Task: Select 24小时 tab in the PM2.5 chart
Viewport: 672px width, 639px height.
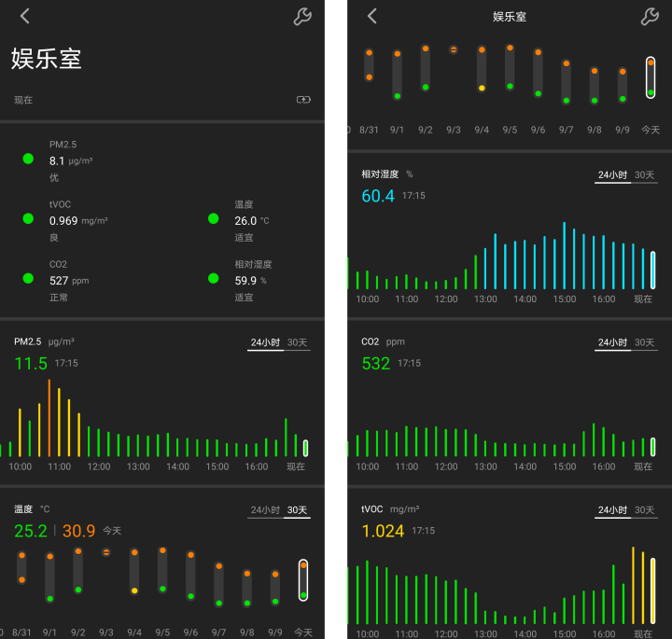Action: (265, 342)
